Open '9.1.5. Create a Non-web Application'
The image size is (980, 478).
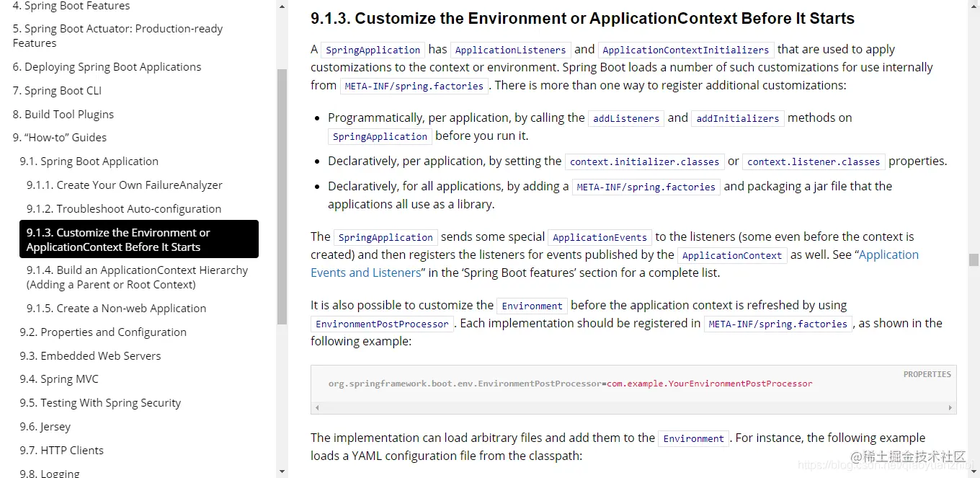[x=116, y=309]
